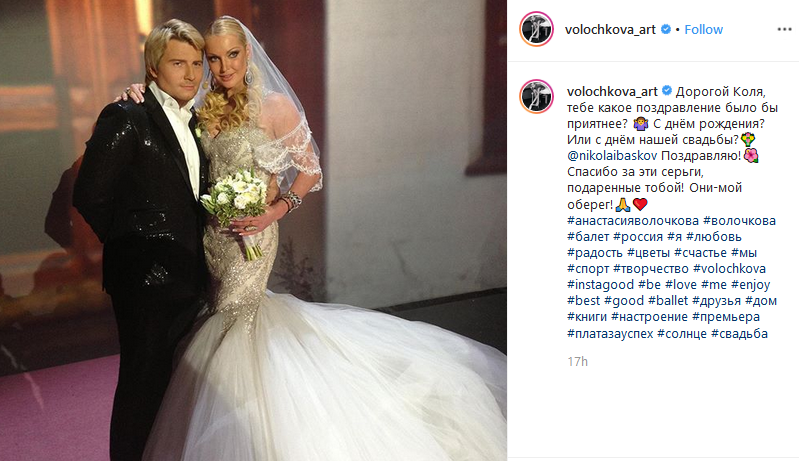This screenshot has width=799, height=461.
Task: Click the profile avatar in the post header
Action: tap(537, 29)
